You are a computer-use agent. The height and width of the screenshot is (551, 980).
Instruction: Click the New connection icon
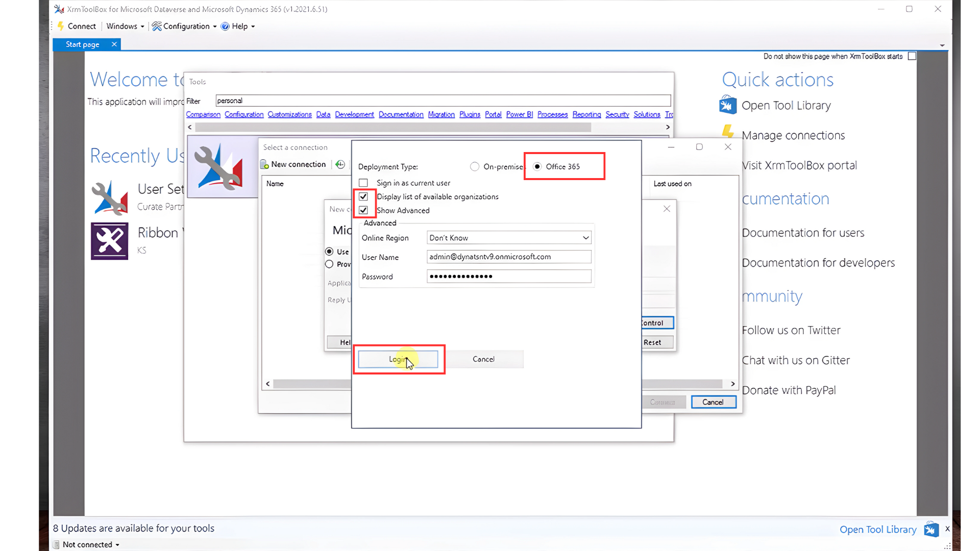264,164
